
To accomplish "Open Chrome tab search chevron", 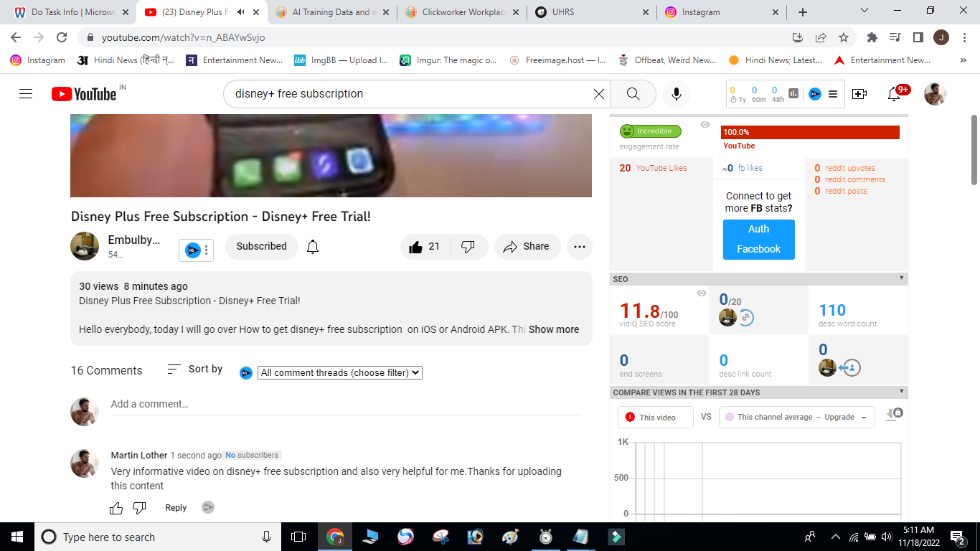I will (x=864, y=11).
